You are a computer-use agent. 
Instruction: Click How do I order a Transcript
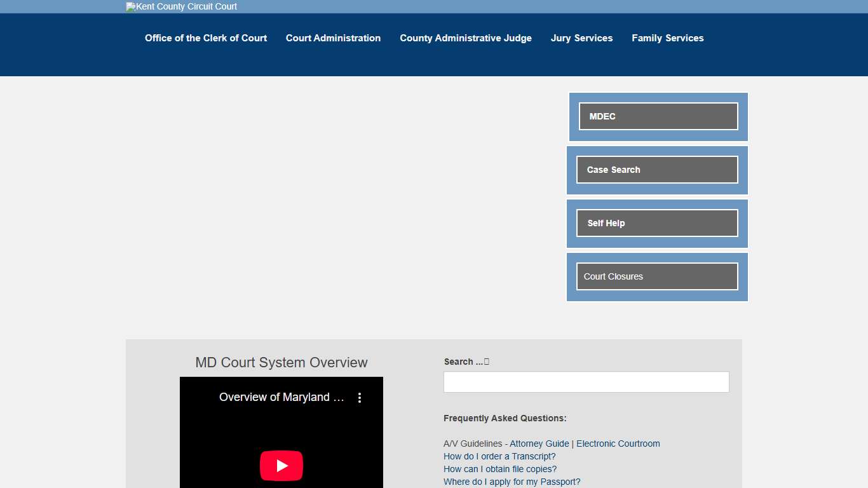(499, 456)
